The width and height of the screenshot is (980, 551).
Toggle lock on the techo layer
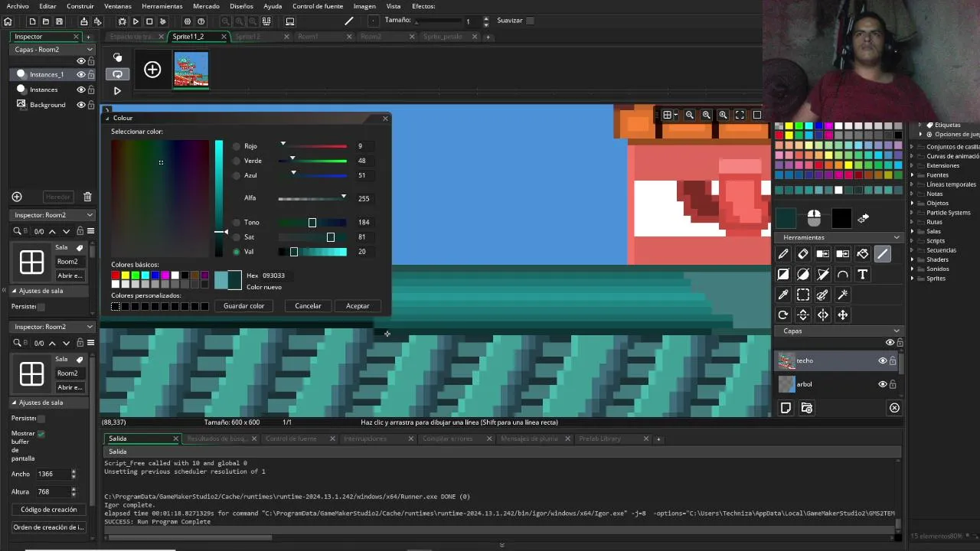893,360
